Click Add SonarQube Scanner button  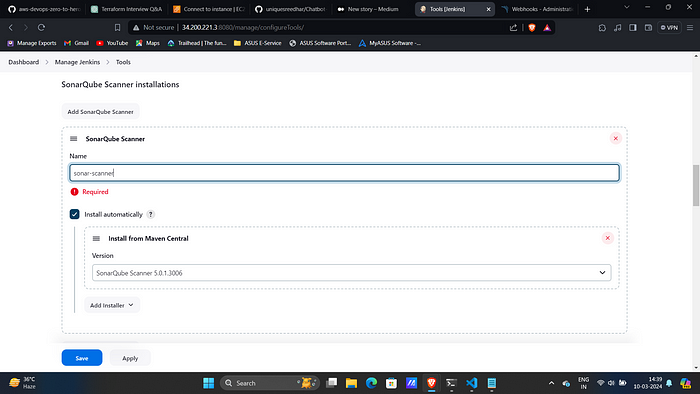coord(100,112)
